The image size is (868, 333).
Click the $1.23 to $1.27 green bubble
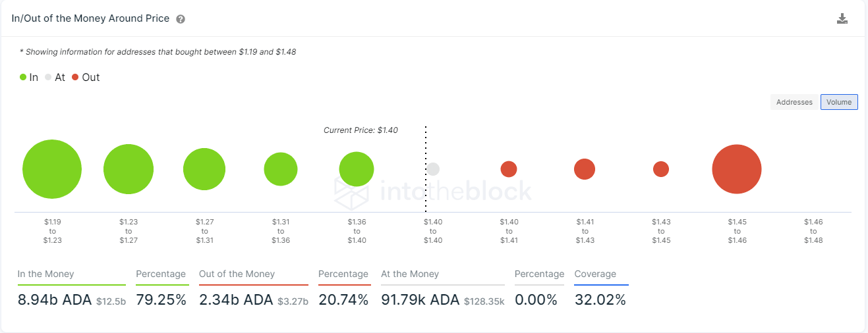(x=129, y=169)
